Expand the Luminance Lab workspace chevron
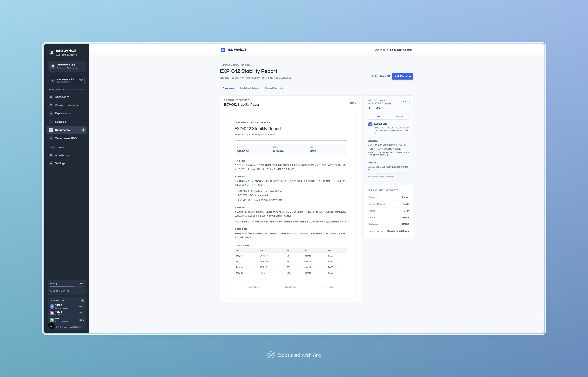Viewport: 588px width, 377px height. [83, 67]
